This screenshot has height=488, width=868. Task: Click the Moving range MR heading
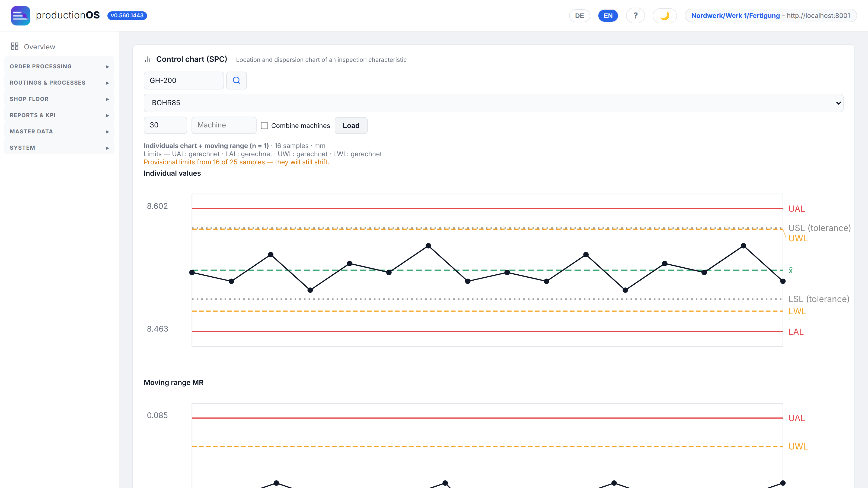[x=174, y=383]
